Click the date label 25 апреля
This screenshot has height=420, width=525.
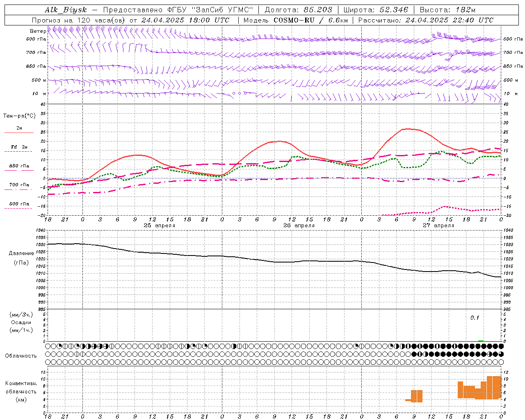(x=159, y=226)
